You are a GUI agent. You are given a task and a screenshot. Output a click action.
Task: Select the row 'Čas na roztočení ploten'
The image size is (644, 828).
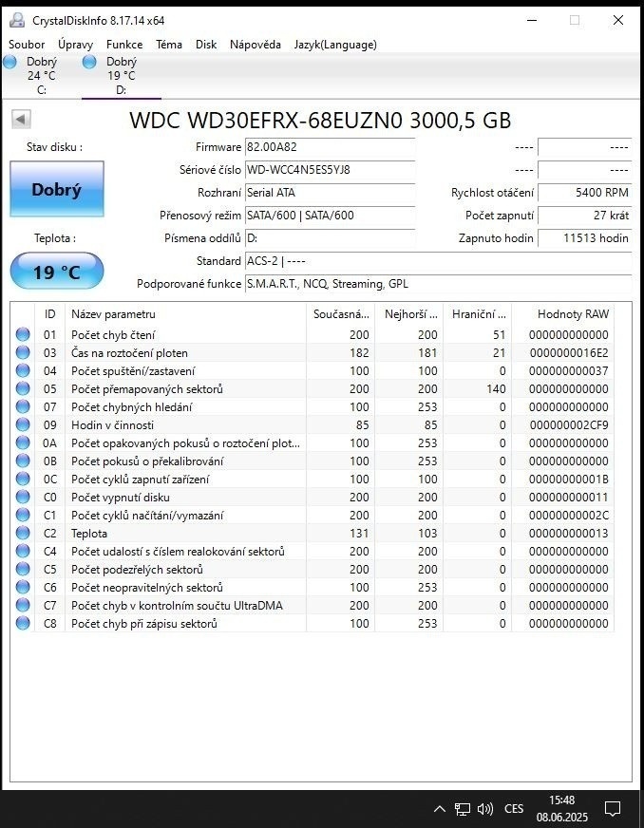314,352
